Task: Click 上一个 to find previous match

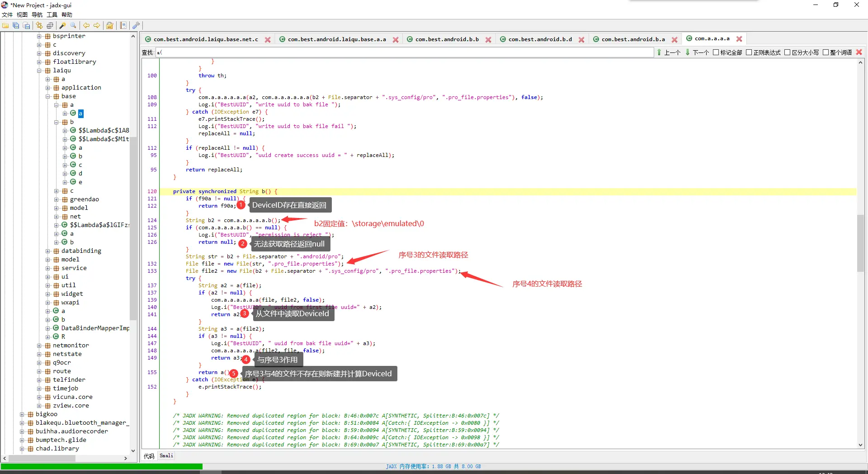Action: point(669,52)
